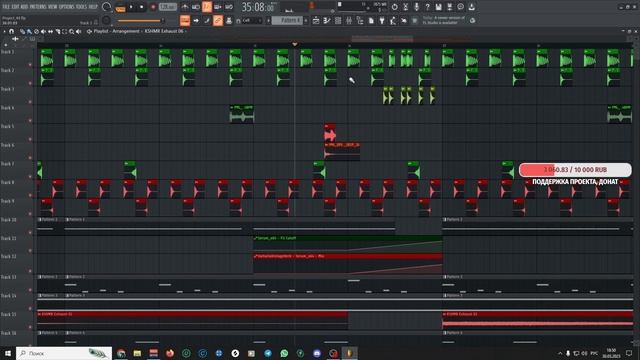This screenshot has height=360, width=640.
Task: Open the FILE menu
Action: click(x=6, y=7)
